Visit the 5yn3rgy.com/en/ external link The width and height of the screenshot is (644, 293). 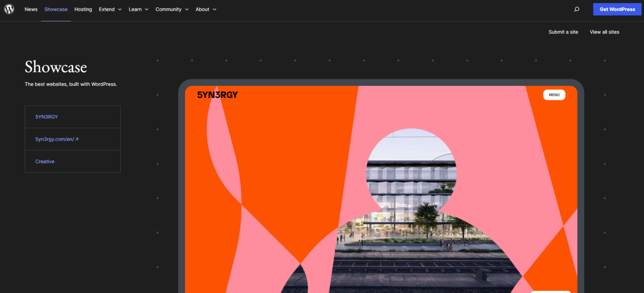click(x=57, y=139)
